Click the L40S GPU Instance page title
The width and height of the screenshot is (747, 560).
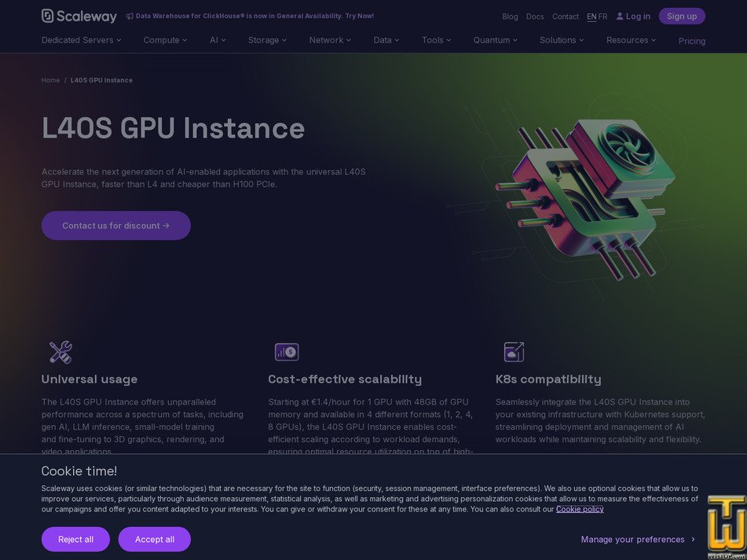173,127
